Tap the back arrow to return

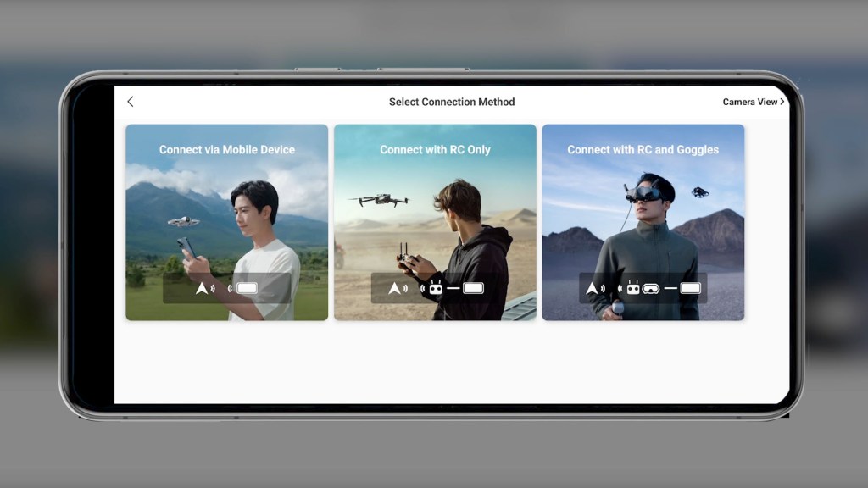131,101
